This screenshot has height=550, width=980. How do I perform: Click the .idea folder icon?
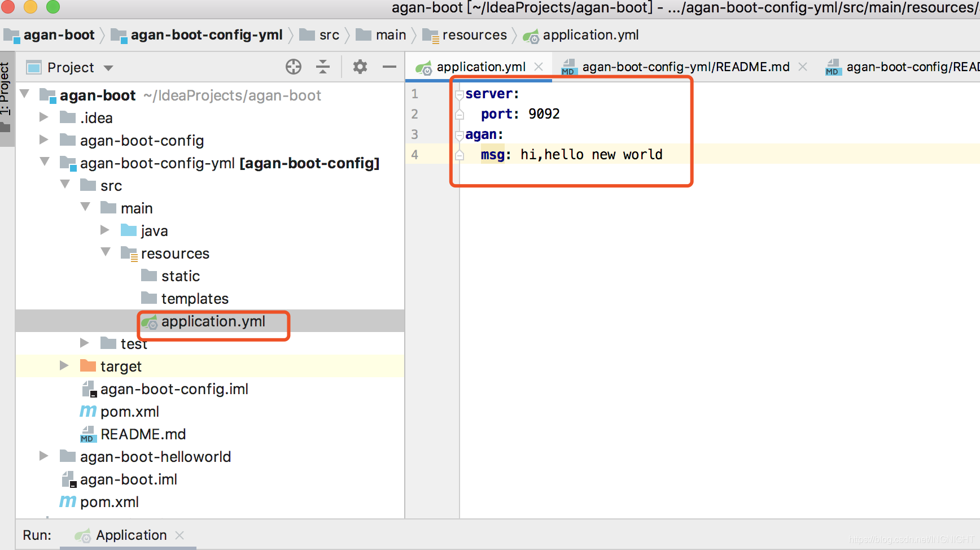pyautogui.click(x=68, y=117)
